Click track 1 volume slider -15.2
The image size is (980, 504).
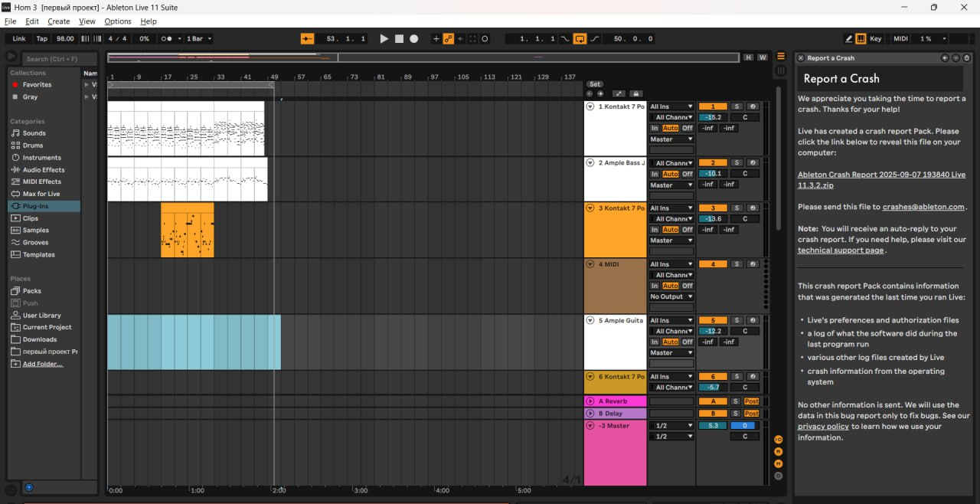pos(713,117)
